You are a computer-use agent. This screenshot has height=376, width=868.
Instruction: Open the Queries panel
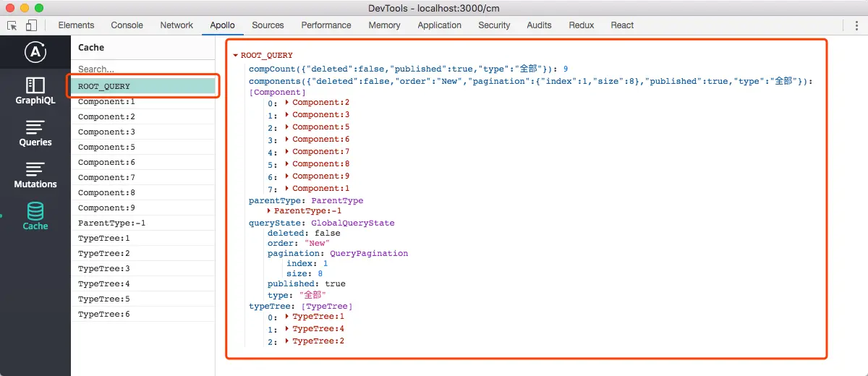click(x=35, y=133)
